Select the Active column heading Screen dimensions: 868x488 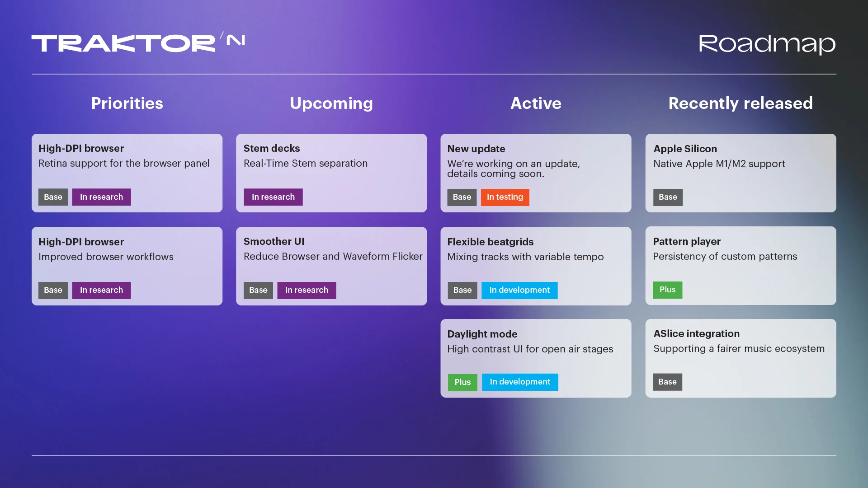[536, 103]
